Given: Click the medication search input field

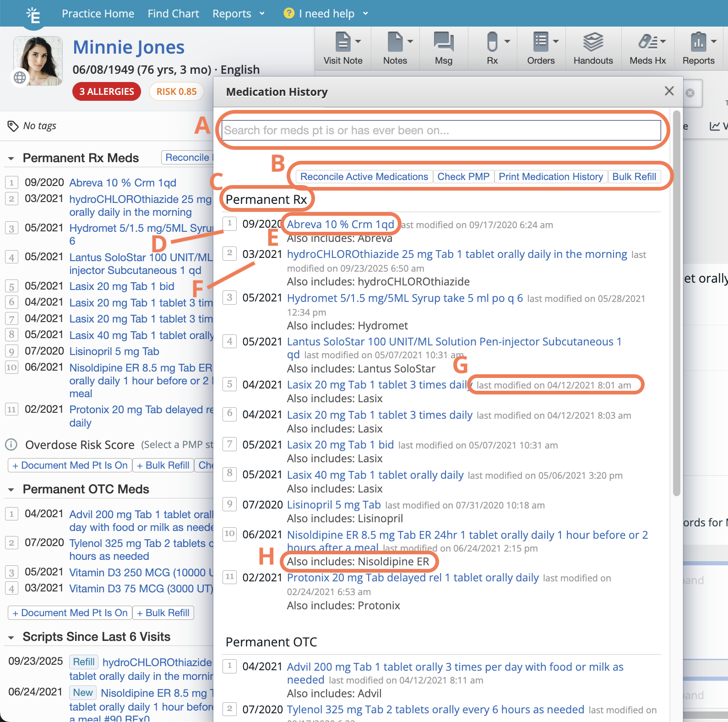Looking at the screenshot, I should 441,131.
